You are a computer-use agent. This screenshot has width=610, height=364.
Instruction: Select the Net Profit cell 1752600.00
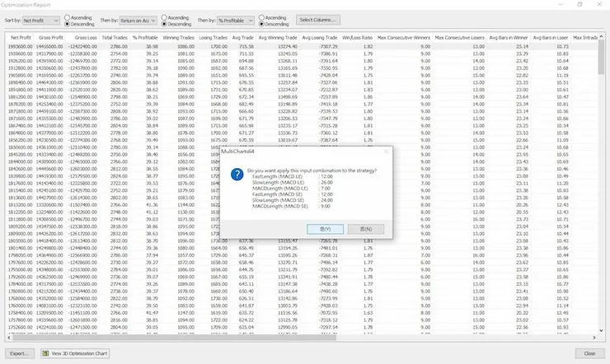pos(21,328)
